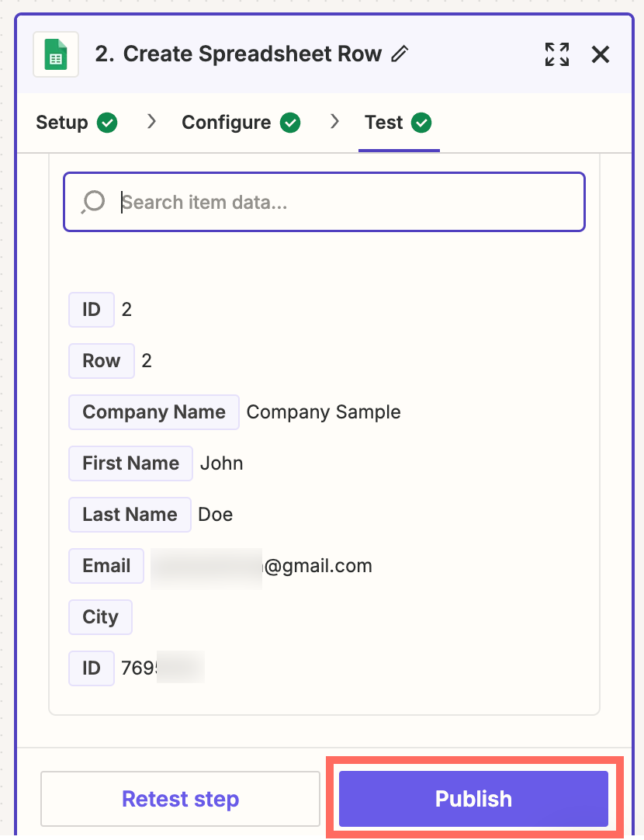The width and height of the screenshot is (644, 840).
Task: Close the Create Spreadsheet Row panel
Action: pos(601,54)
